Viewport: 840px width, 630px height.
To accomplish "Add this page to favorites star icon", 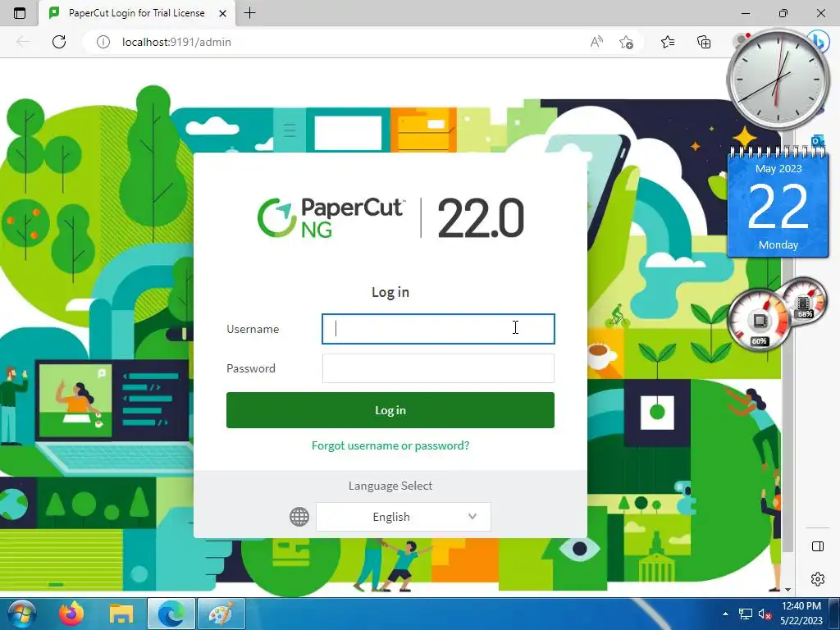I will pos(626,42).
